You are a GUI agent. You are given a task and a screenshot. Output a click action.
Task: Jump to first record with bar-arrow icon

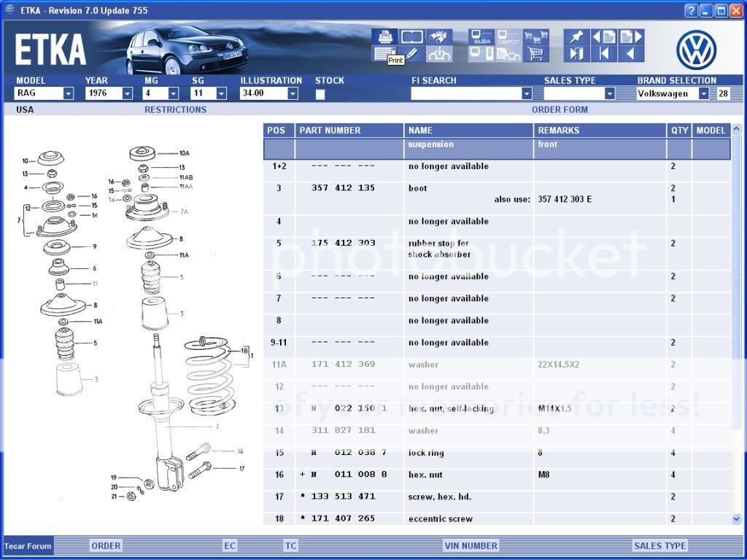coord(604,54)
